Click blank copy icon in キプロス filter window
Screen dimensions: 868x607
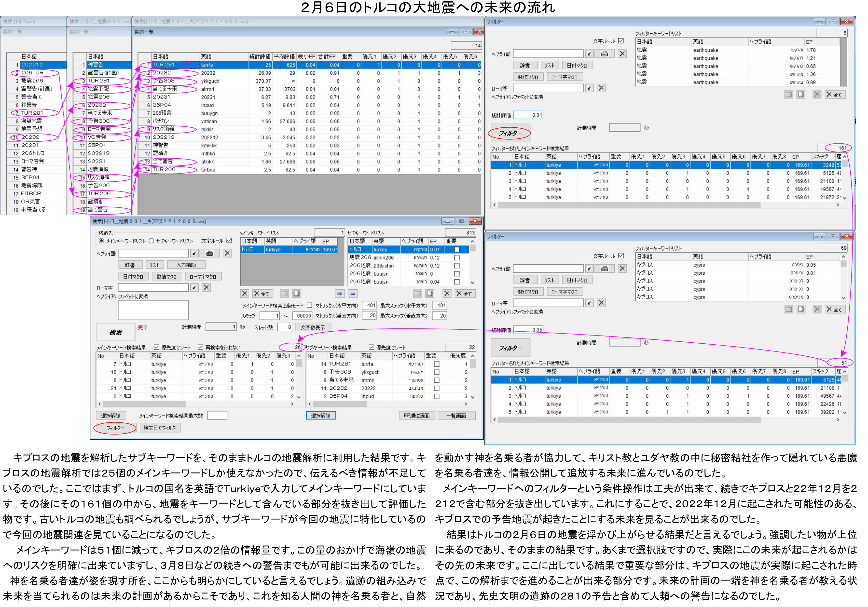click(x=789, y=309)
